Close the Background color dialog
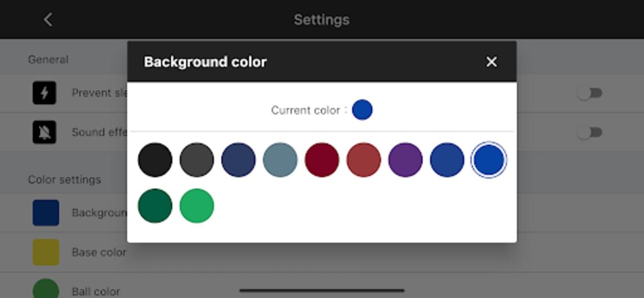 coord(491,62)
